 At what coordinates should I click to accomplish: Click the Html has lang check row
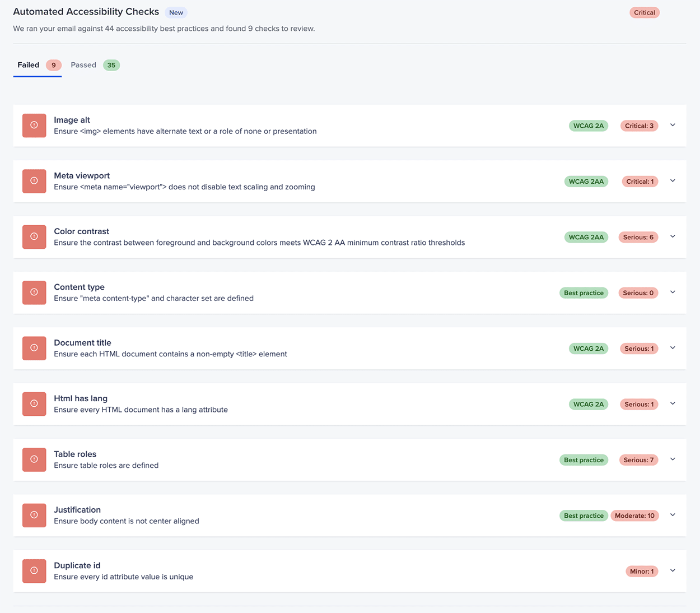coord(350,404)
